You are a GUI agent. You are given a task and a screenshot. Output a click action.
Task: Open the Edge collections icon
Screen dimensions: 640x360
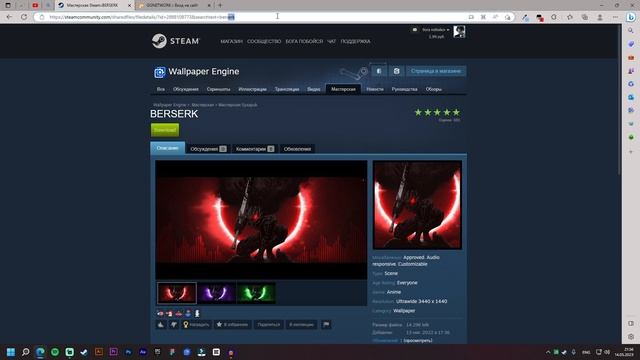(x=584, y=17)
